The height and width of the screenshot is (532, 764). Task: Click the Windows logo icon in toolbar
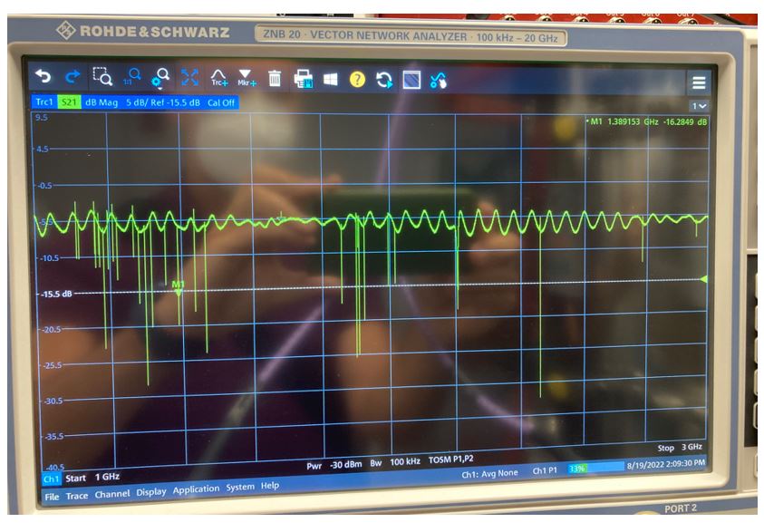[x=330, y=80]
